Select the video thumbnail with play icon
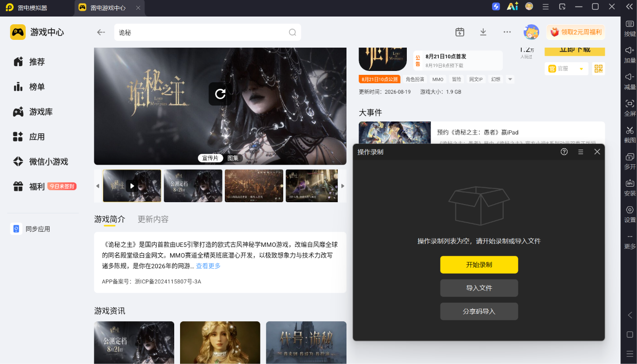This screenshot has width=637, height=364. click(x=132, y=186)
